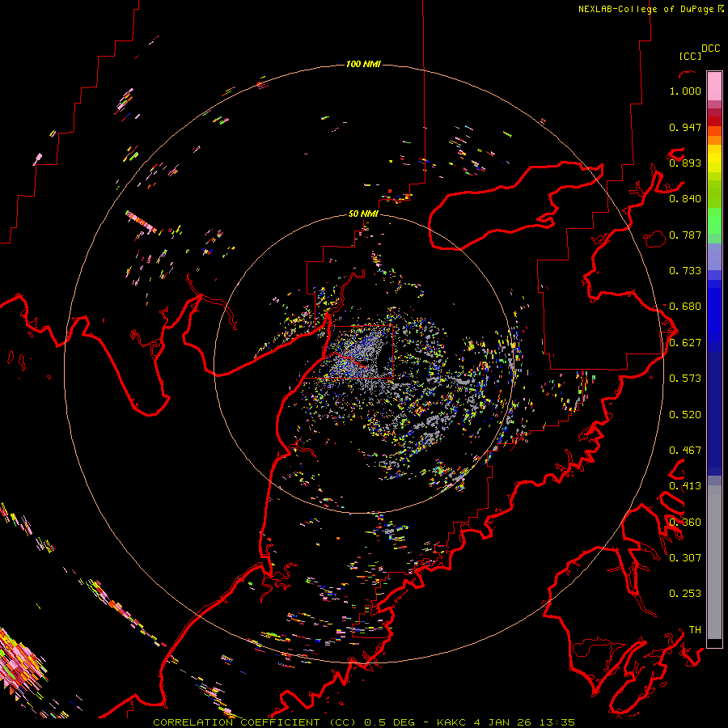Click the bright blue color bar segment

pyautogui.click(x=714, y=315)
